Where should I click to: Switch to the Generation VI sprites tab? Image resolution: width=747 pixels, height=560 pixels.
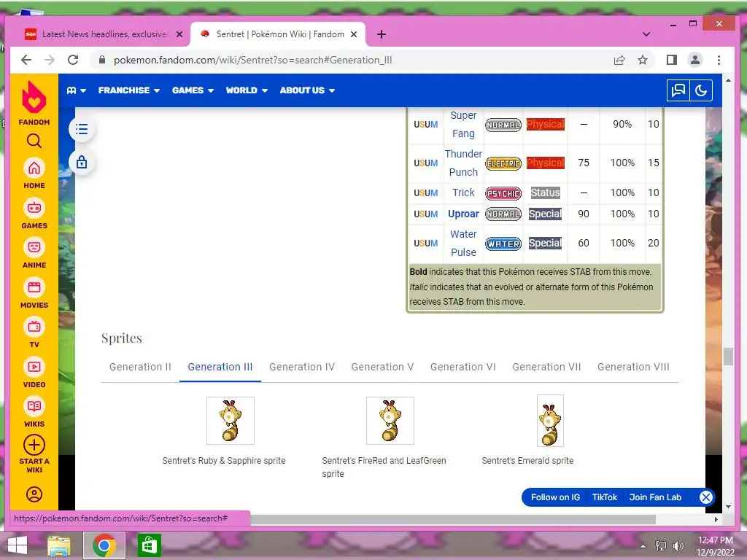[463, 367]
